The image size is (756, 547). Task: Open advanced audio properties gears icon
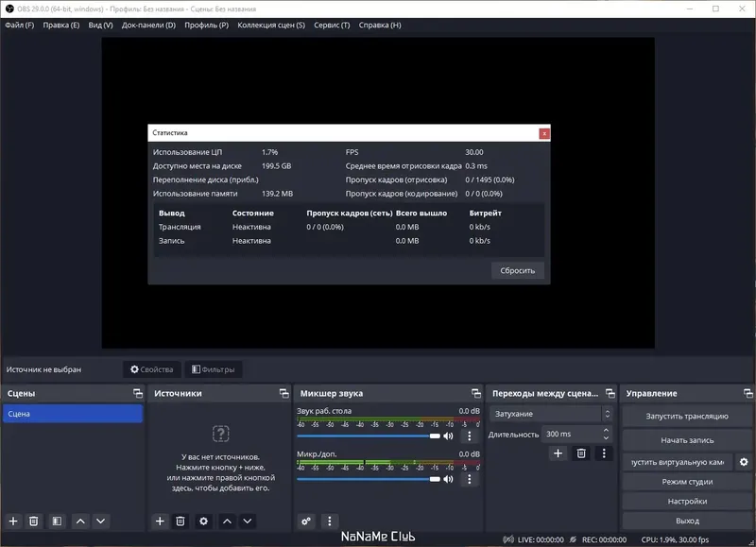(306, 521)
